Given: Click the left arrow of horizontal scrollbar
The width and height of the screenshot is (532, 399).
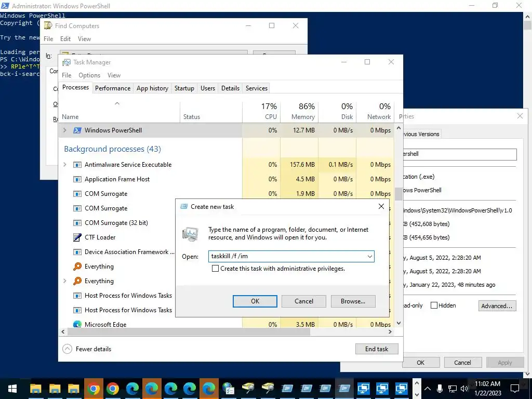Looking at the screenshot, I should point(63,332).
